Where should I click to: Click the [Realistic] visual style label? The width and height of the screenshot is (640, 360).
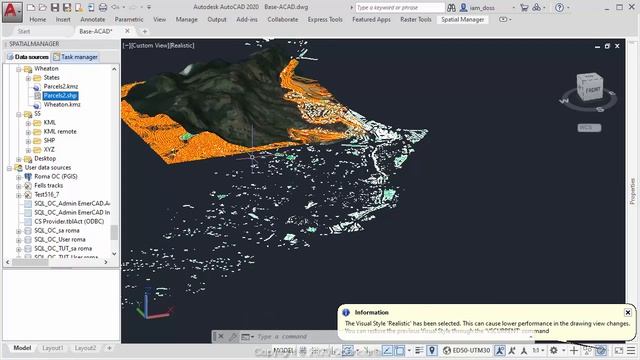182,45
